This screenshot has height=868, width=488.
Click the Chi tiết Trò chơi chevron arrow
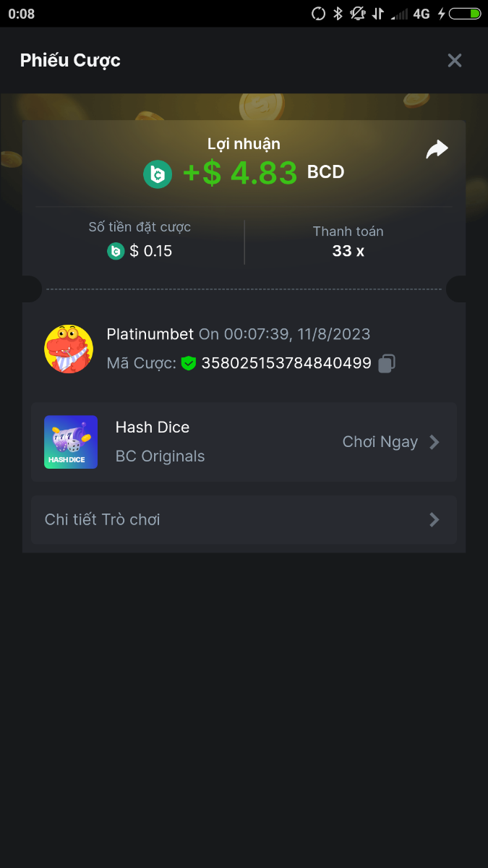click(435, 519)
